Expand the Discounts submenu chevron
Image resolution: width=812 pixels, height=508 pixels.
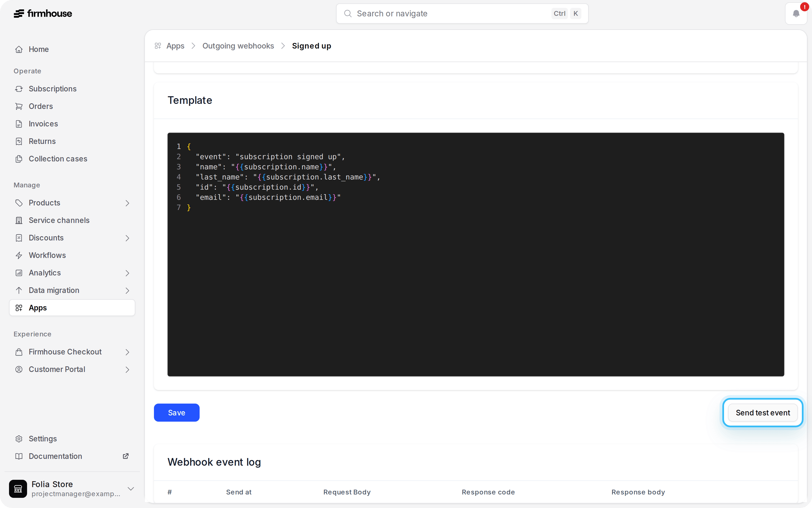pos(127,238)
